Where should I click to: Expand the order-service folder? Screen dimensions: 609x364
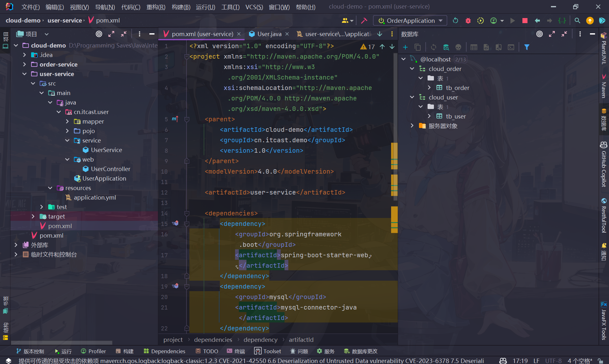25,64
